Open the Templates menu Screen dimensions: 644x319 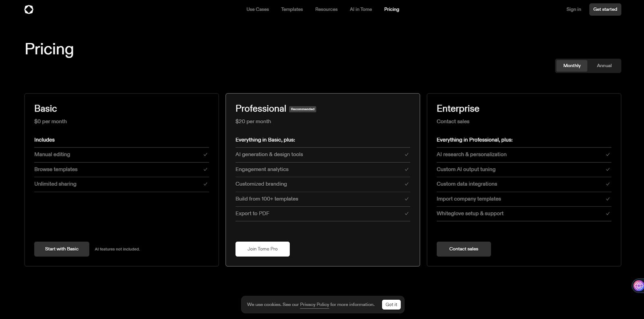pyautogui.click(x=292, y=9)
